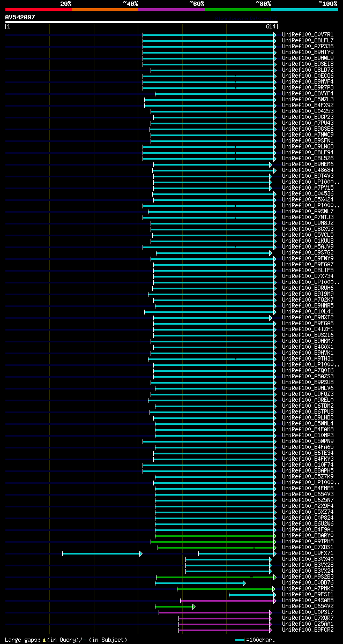Select the UniRef100_Q6Z5N7 label
This screenshot has width=343, height=644.
[308, 500]
